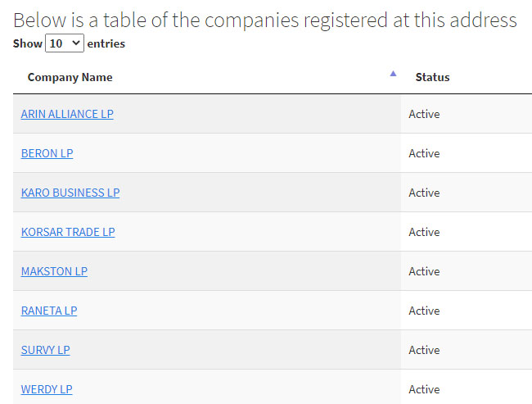The width and height of the screenshot is (532, 404).
Task: Click the Active status beside KORSAR TRADE LP
Action: coord(424,232)
